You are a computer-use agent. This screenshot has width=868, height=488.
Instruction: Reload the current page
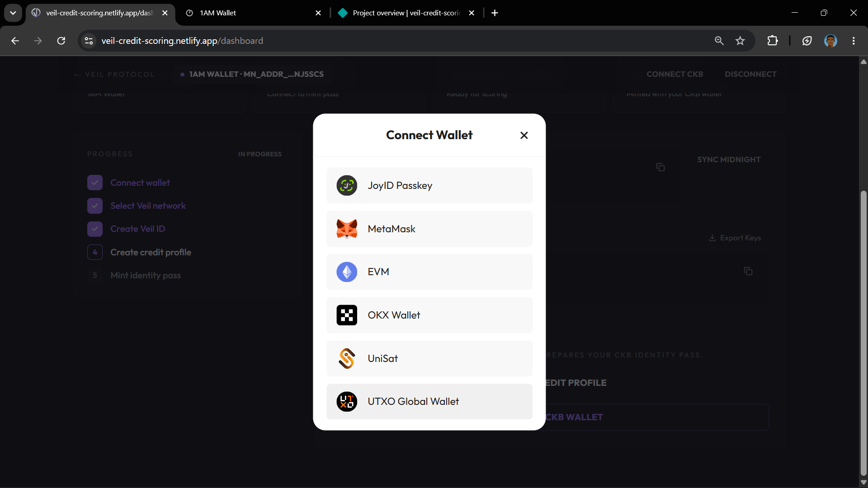pos(61,41)
